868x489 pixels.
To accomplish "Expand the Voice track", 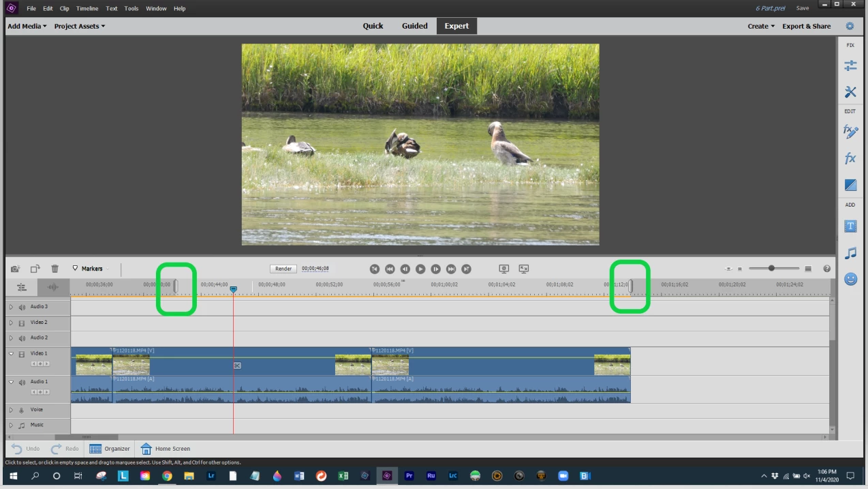I will click(x=11, y=410).
